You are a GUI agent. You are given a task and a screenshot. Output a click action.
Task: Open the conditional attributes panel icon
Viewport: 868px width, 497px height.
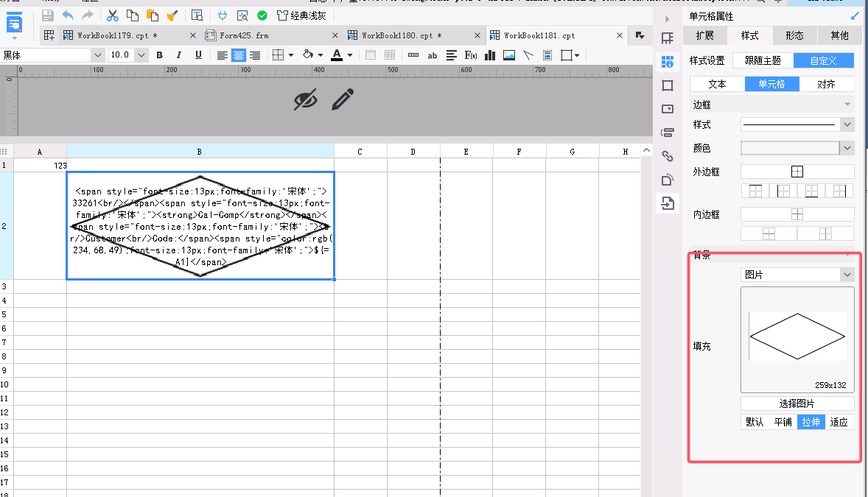pyautogui.click(x=668, y=133)
